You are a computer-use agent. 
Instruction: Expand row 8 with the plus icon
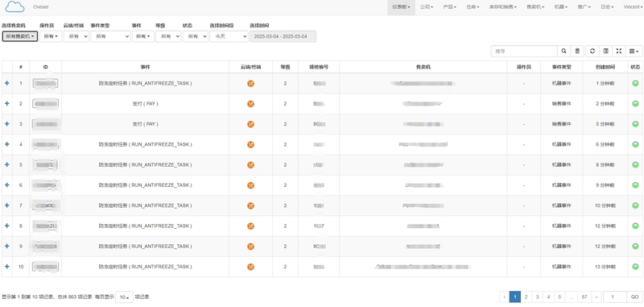(6, 226)
